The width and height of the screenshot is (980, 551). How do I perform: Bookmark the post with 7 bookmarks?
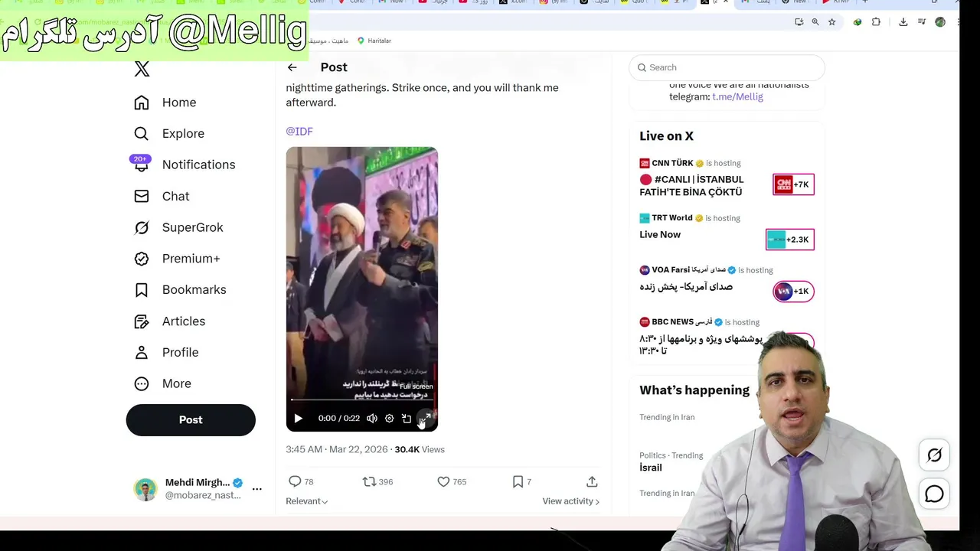click(521, 481)
